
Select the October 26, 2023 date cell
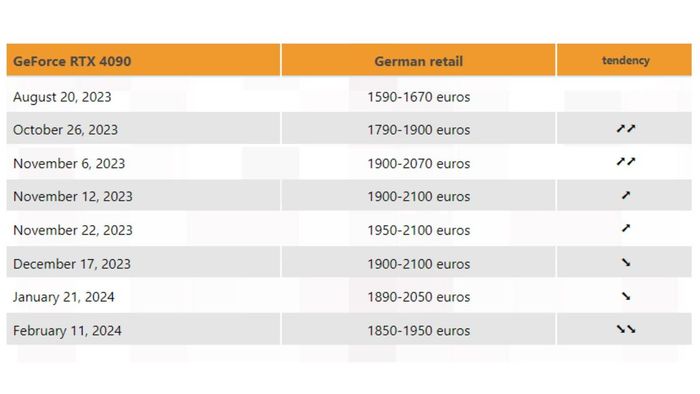click(143, 129)
